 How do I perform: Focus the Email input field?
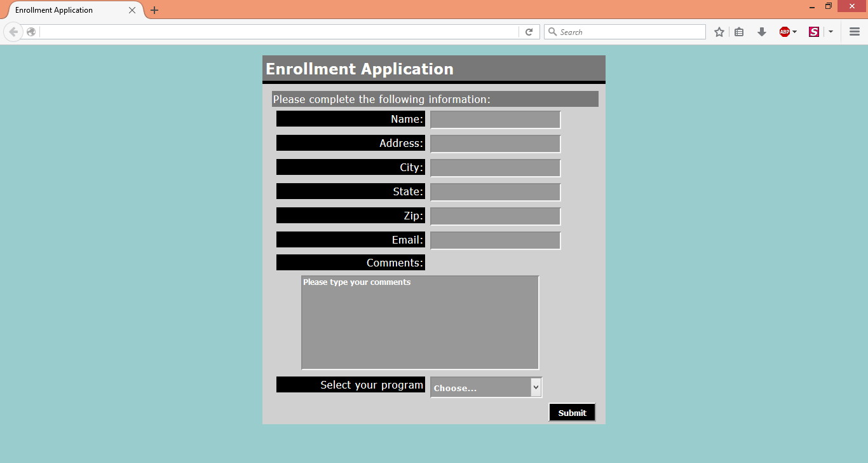click(495, 240)
